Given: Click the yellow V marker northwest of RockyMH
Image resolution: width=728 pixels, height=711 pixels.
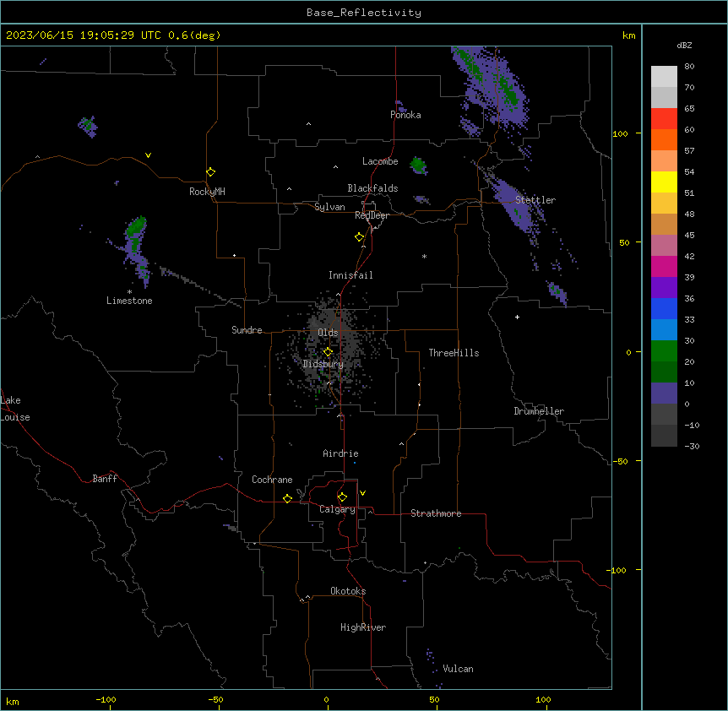Looking at the screenshot, I should pyautogui.click(x=148, y=155).
